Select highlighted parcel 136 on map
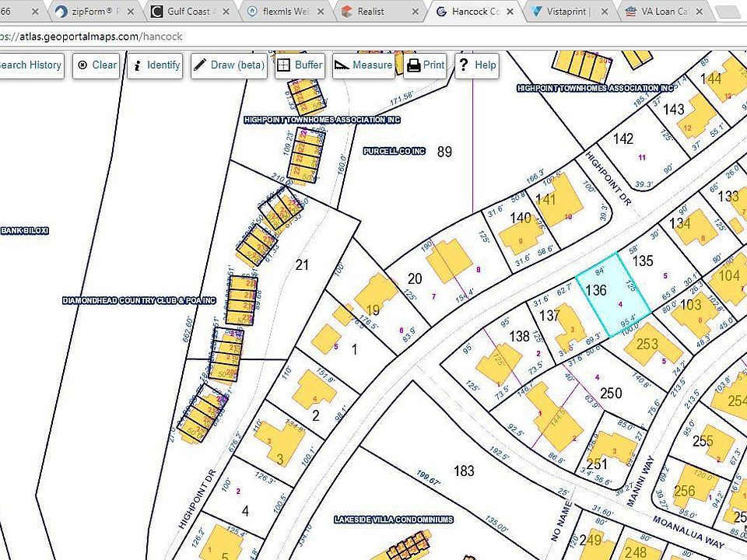Screen dimensions: 747x560 point(613,295)
